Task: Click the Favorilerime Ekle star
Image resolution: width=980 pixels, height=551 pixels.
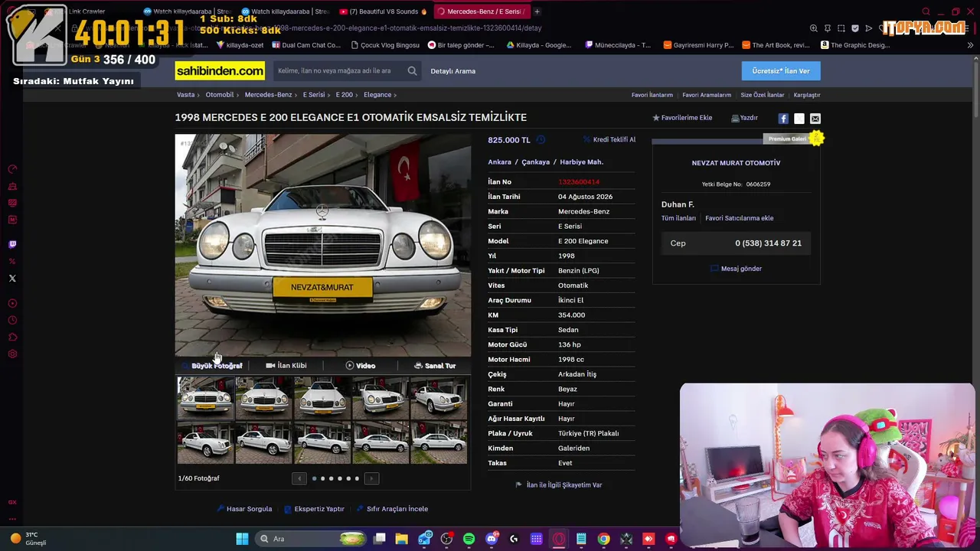Action: point(656,118)
